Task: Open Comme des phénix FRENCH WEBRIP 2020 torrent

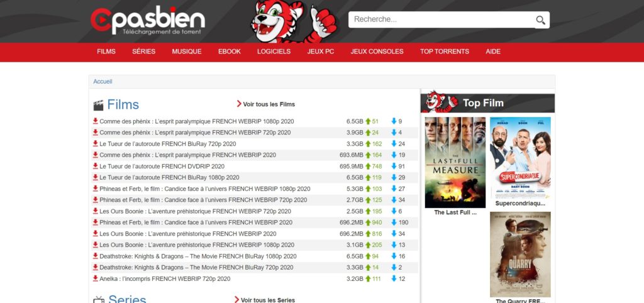Action: pos(187,155)
